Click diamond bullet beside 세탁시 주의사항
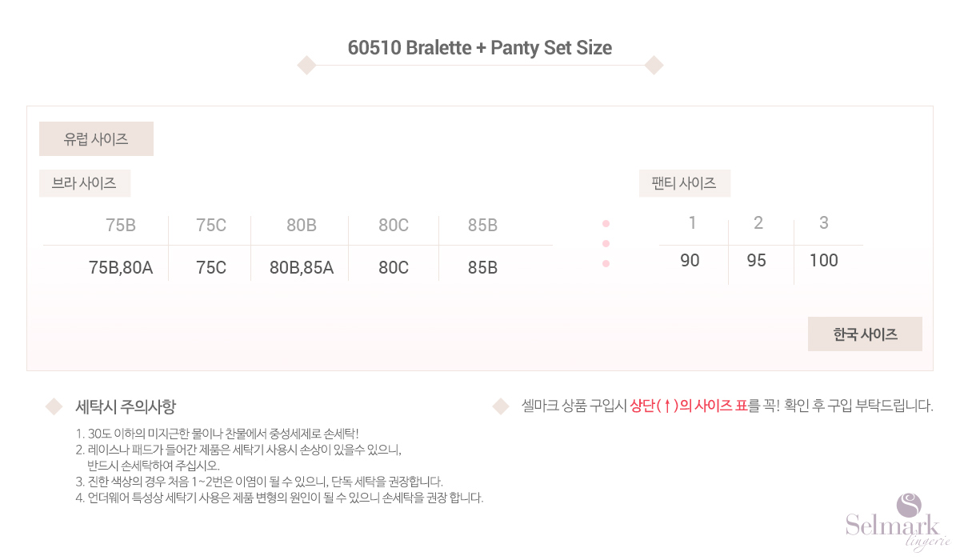Screen dimensions: 960x560 (54, 406)
